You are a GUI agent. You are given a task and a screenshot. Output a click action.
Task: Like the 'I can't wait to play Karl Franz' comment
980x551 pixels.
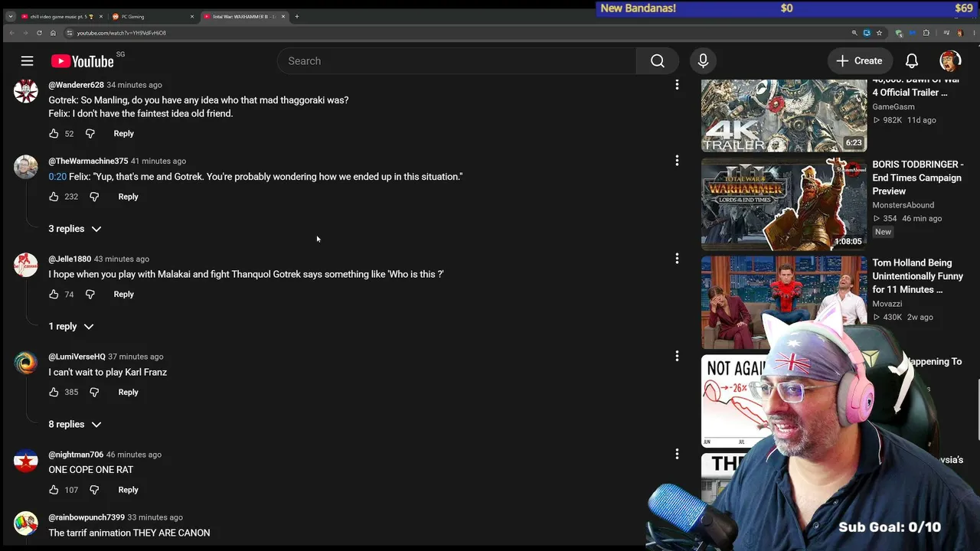[54, 392]
